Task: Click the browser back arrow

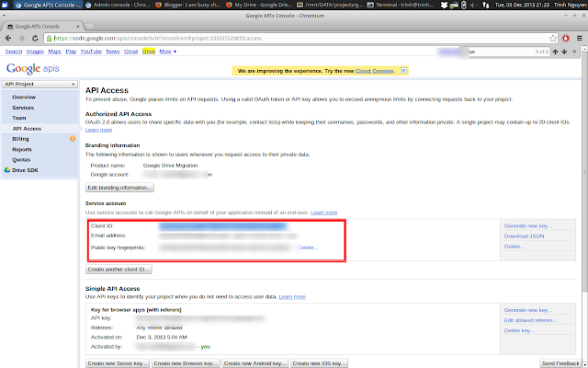Action: tap(8, 39)
